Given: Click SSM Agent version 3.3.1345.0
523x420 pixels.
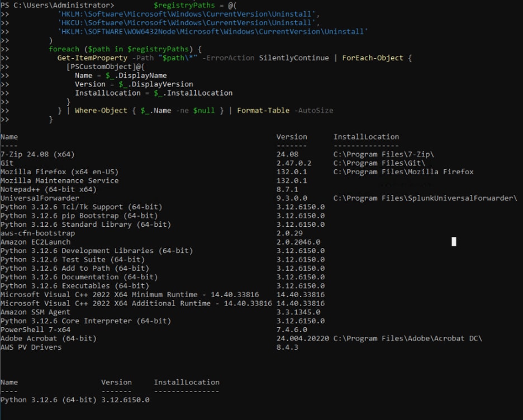Looking at the screenshot, I should click(298, 312).
